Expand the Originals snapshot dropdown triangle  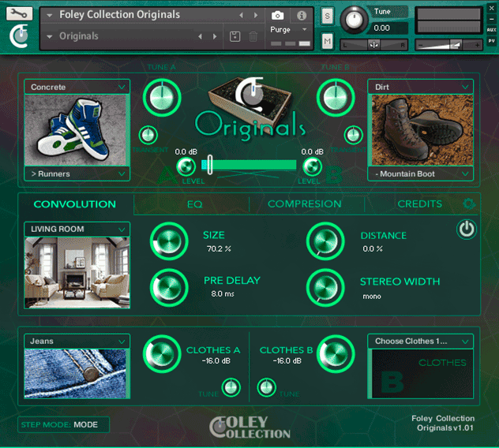(50, 36)
